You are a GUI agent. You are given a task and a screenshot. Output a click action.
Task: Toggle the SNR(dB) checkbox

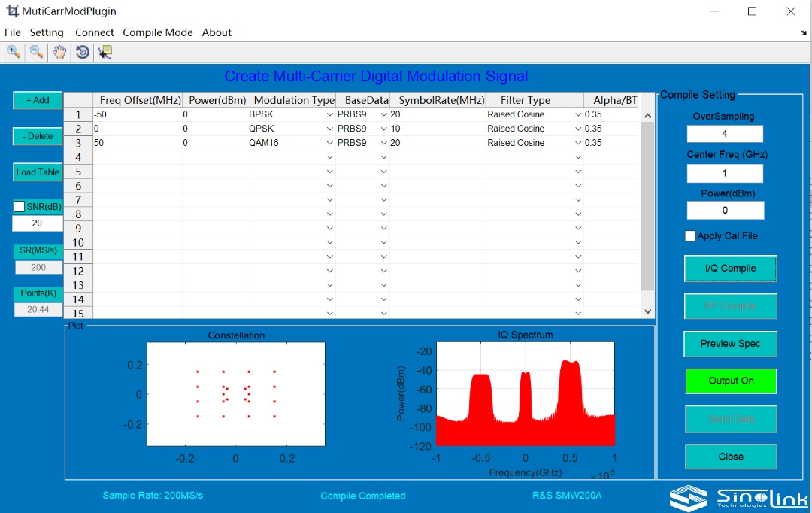(19, 207)
